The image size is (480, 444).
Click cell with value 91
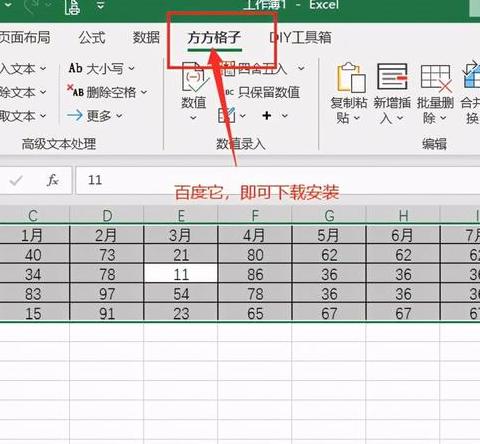[107, 312]
